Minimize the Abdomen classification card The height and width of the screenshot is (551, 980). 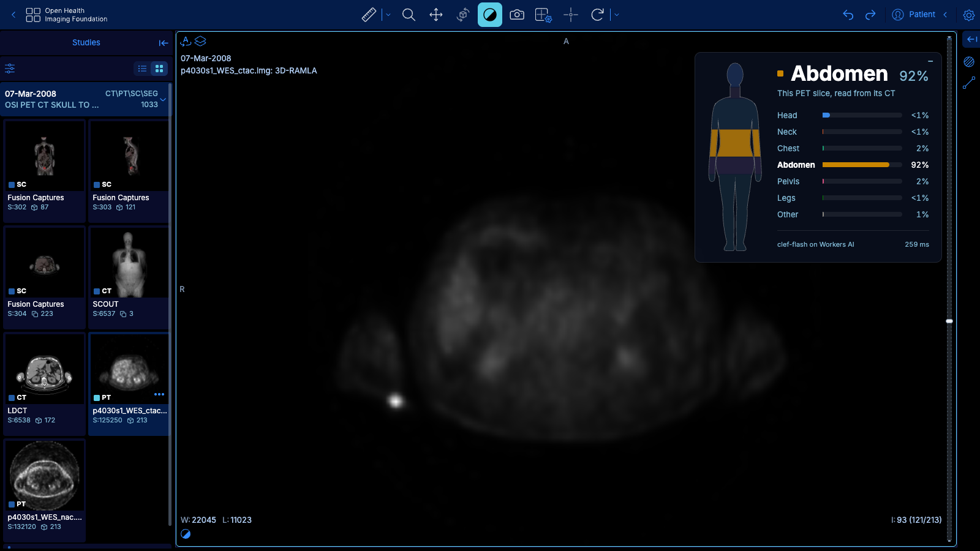click(930, 61)
